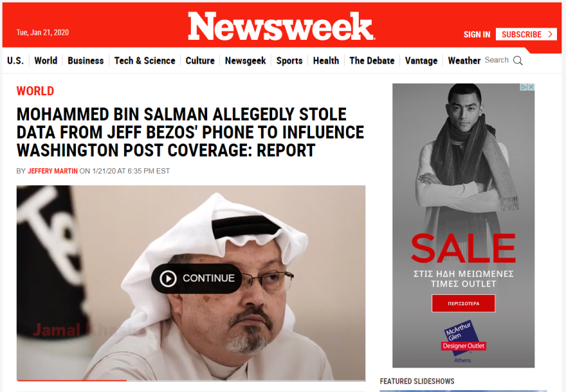Play the video via Continue button

click(197, 278)
